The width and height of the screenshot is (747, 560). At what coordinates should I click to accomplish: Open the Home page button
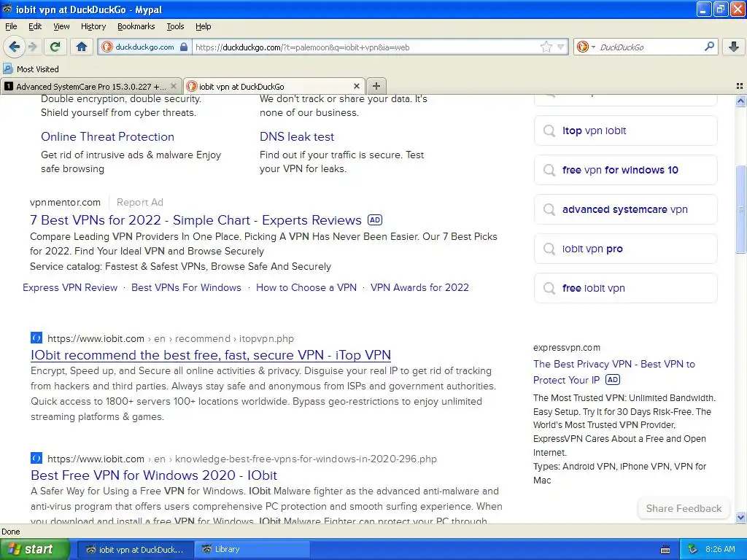[x=82, y=47]
